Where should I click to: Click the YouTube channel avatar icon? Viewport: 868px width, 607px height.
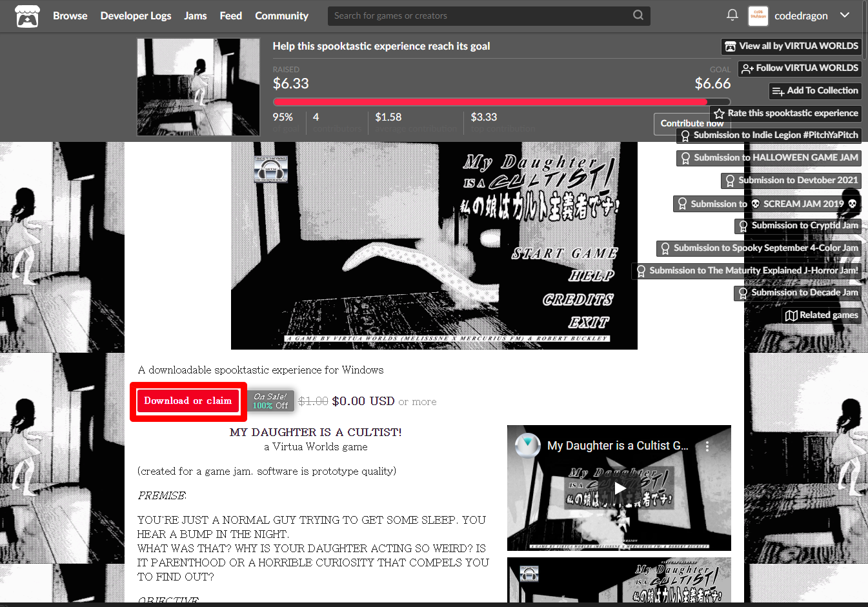(528, 445)
